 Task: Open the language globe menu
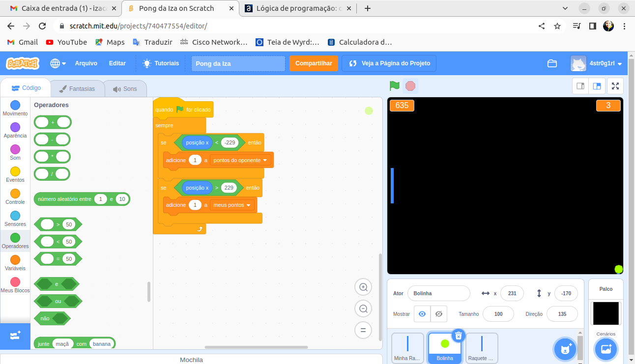[x=58, y=63]
